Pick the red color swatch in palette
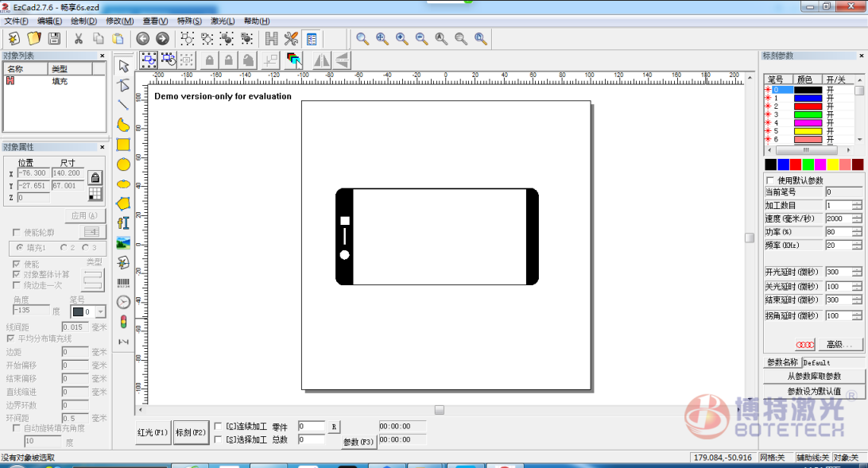This screenshot has width=868, height=468. [796, 164]
